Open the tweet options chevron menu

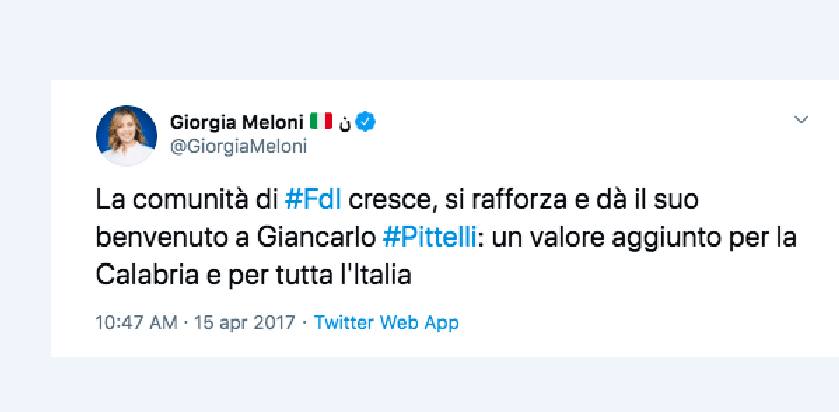click(800, 120)
